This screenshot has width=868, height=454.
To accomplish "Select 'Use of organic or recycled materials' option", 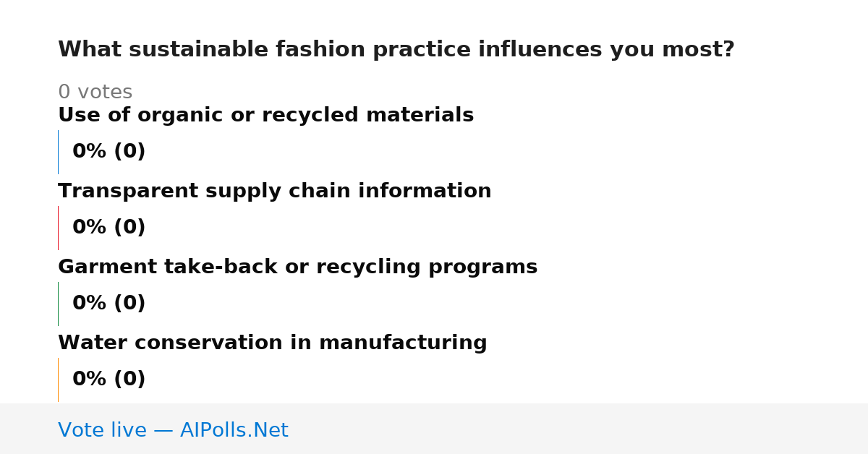I will click(x=265, y=116).
